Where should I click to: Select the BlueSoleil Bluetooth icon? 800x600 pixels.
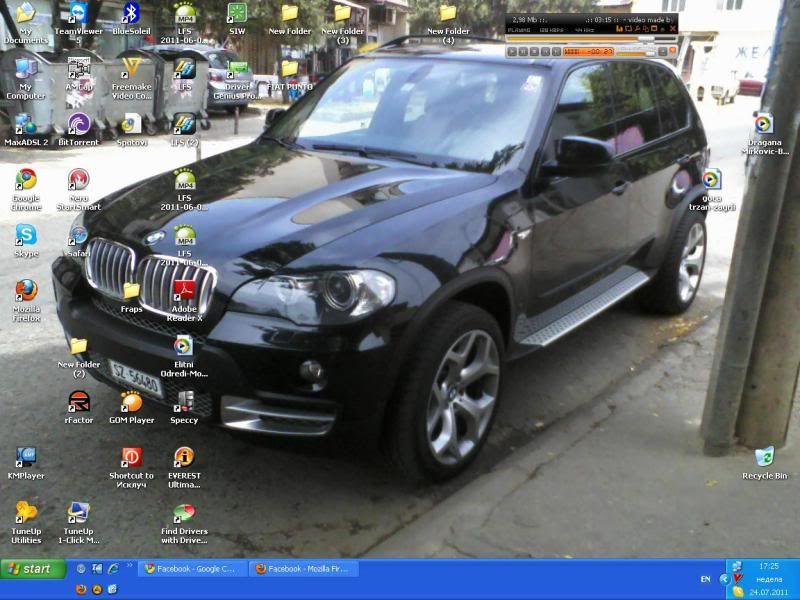131,19
